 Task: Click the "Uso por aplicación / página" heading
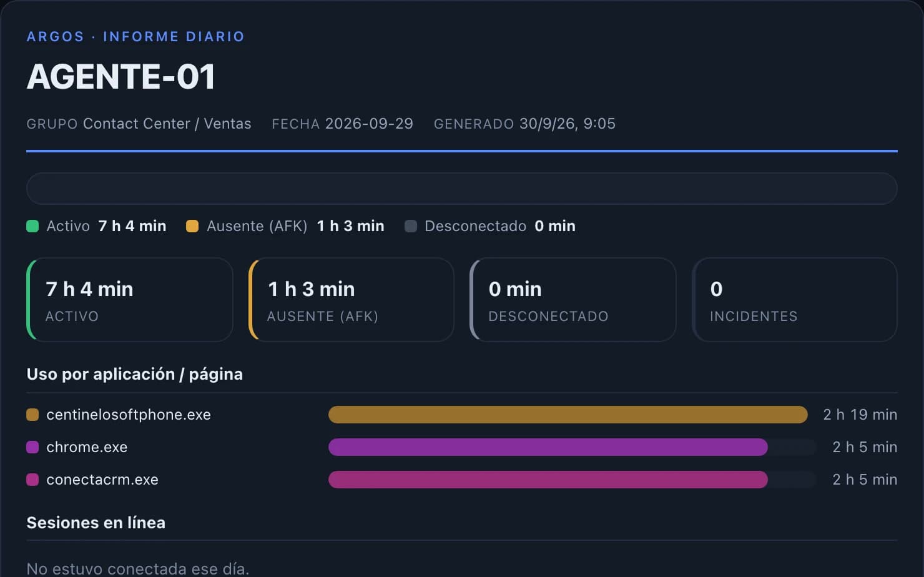pos(135,374)
